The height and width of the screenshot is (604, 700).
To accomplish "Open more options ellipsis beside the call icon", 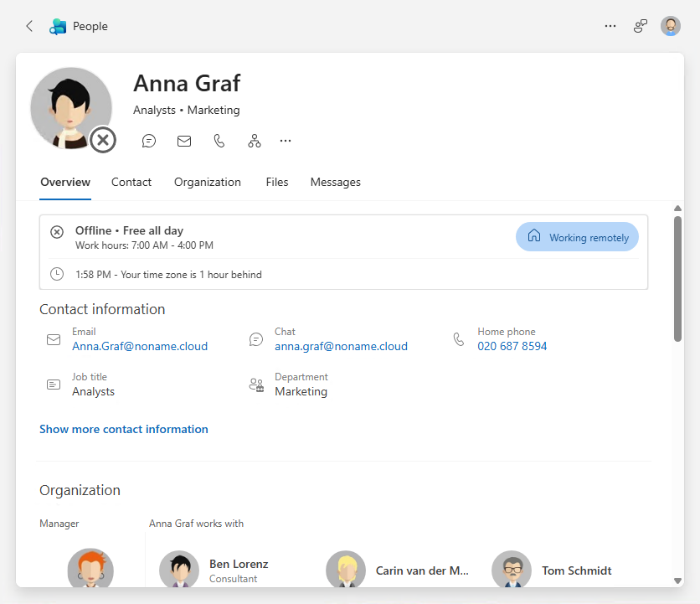I will tap(286, 141).
